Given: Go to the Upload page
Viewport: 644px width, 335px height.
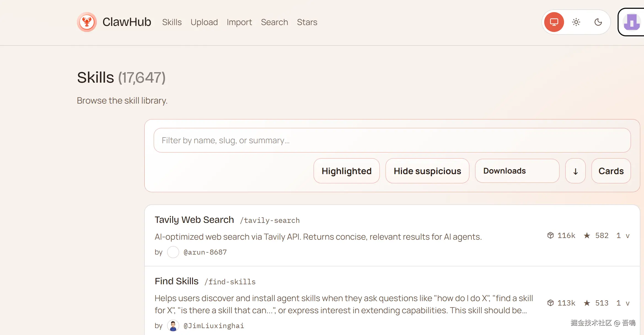Looking at the screenshot, I should click(204, 22).
